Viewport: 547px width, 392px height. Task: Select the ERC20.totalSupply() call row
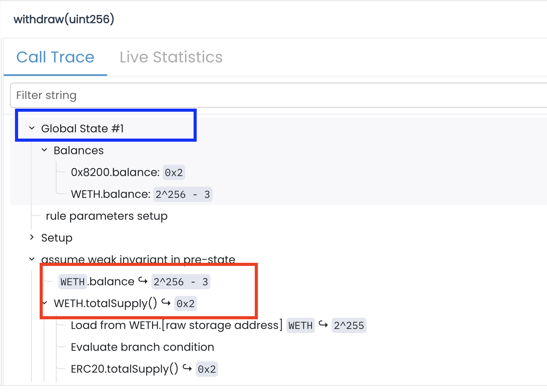(124, 369)
